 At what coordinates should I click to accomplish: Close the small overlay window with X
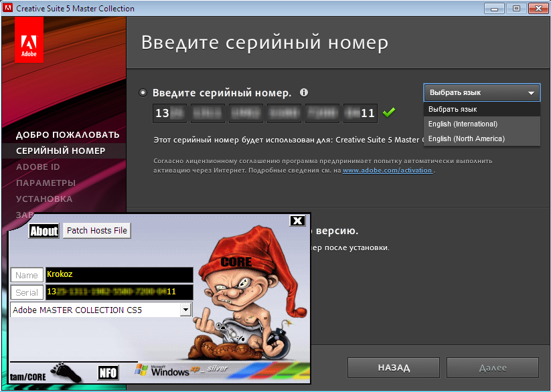(x=297, y=221)
